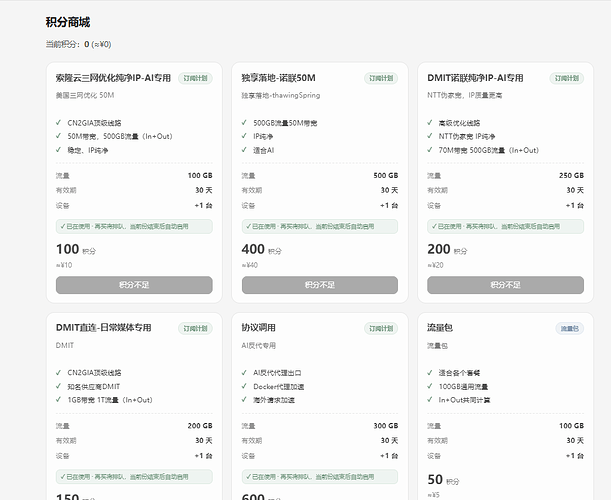
Task: Click the 当前积分: 0 (≈¥0) balance text
Action: pyautogui.click(x=78, y=44)
